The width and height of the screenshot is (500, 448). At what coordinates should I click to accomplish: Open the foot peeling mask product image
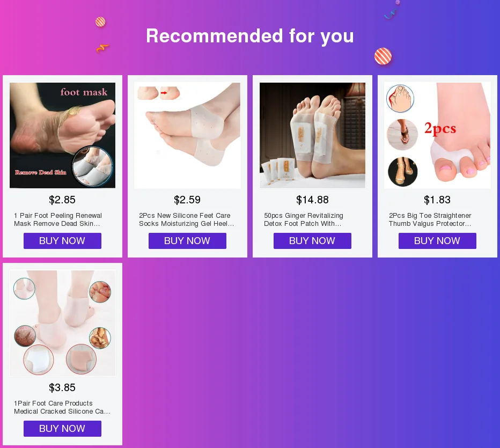(62, 135)
